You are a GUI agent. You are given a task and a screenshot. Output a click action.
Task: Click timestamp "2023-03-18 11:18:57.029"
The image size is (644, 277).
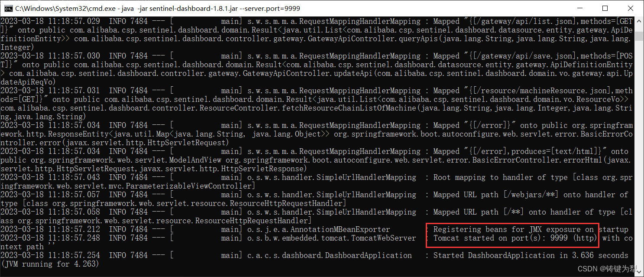coord(50,21)
